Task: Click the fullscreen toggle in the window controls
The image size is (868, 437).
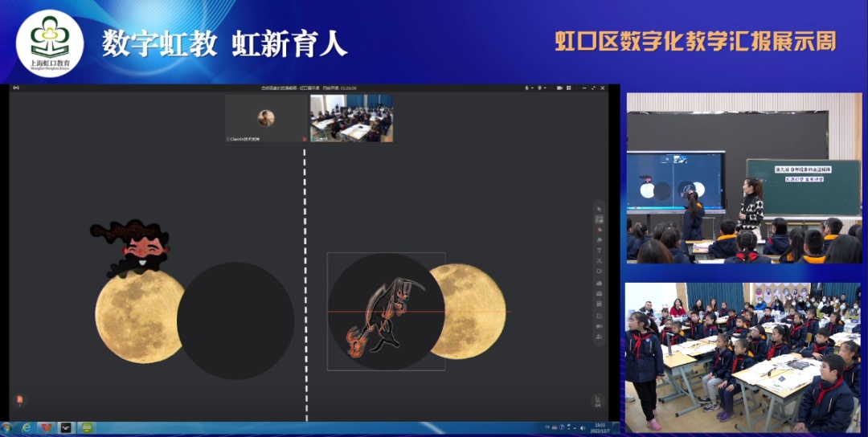Action: (593, 88)
